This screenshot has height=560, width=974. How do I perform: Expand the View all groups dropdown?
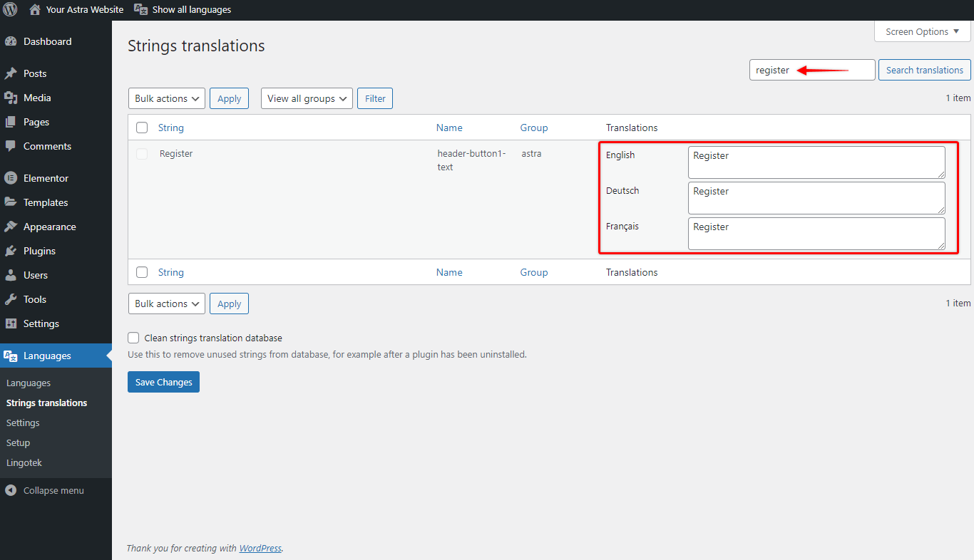click(307, 98)
